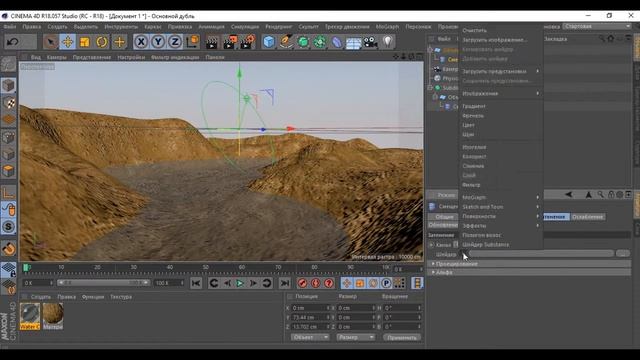Select the Ослабление tab button
Viewport: 640px width, 360px height.
click(587, 217)
